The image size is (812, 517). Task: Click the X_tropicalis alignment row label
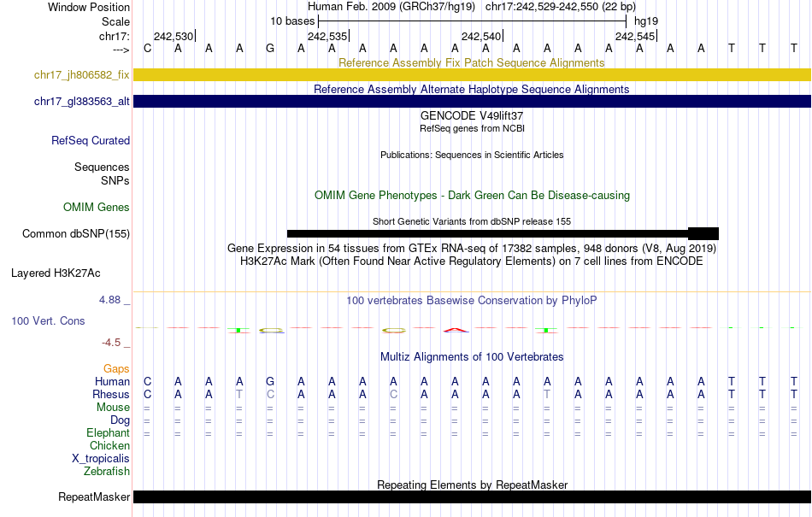(101, 459)
